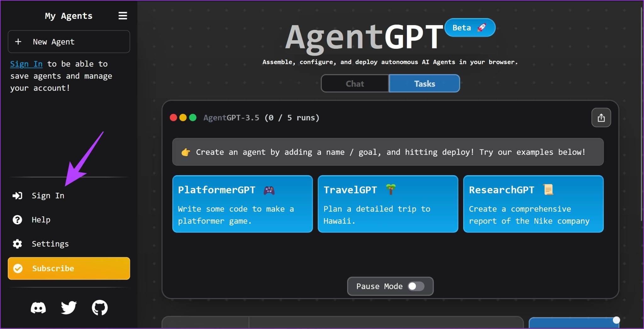Click the 'AgentGPT-3.5 (0 / 5 runs)' text

261,118
